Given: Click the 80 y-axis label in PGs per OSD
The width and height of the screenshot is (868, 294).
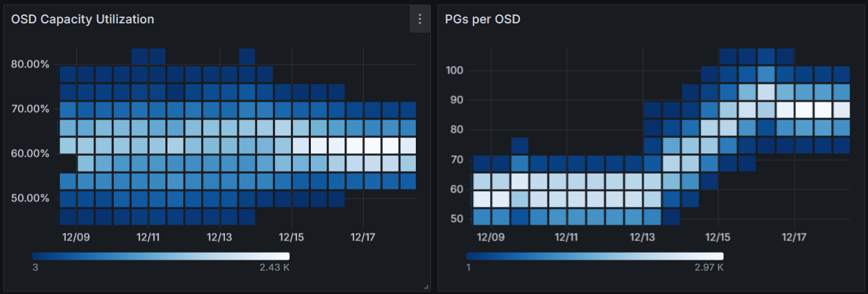Looking at the screenshot, I should tap(458, 129).
